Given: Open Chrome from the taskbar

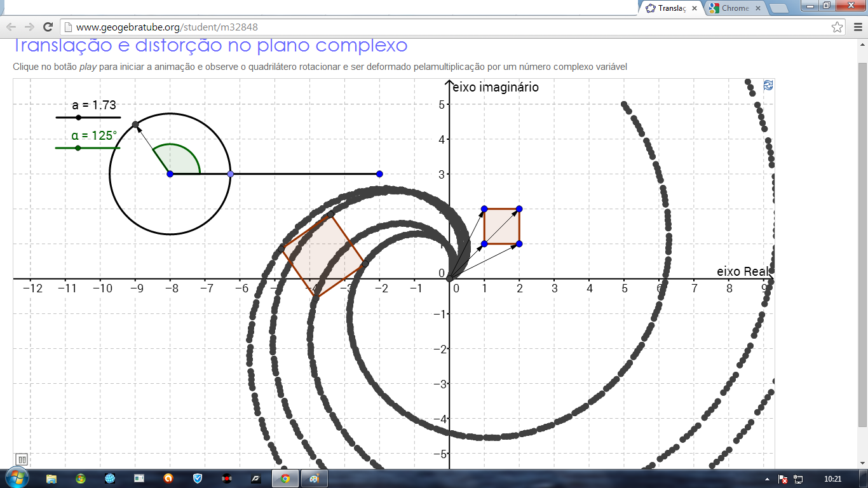Looking at the screenshot, I should coord(285,478).
